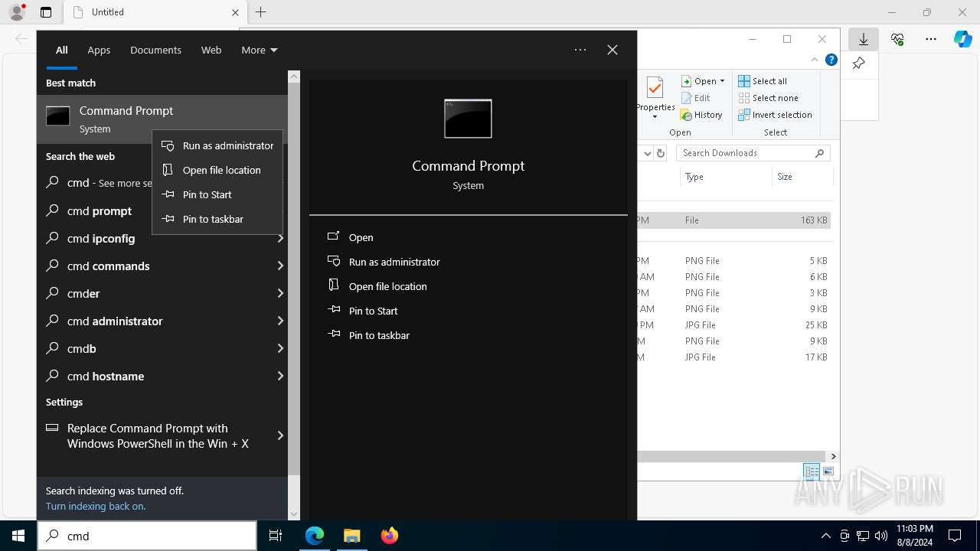Click the taskbar search box containing cmd

click(x=147, y=536)
